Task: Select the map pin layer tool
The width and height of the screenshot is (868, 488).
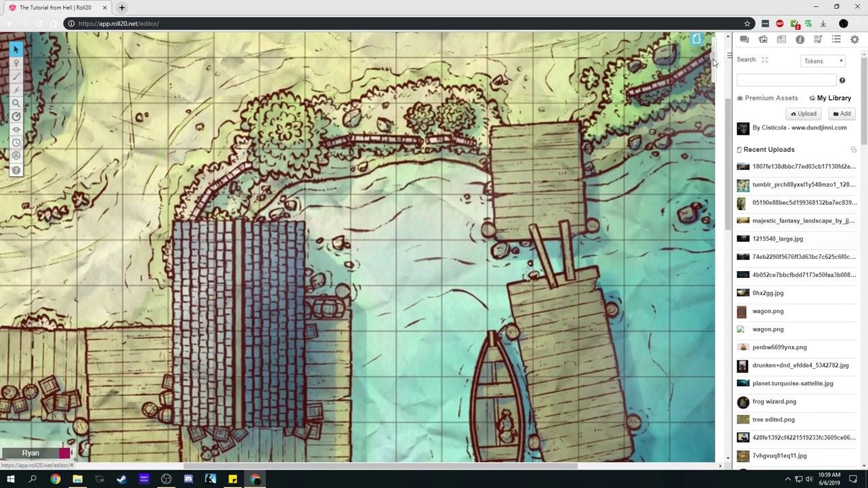Action: click(16, 63)
